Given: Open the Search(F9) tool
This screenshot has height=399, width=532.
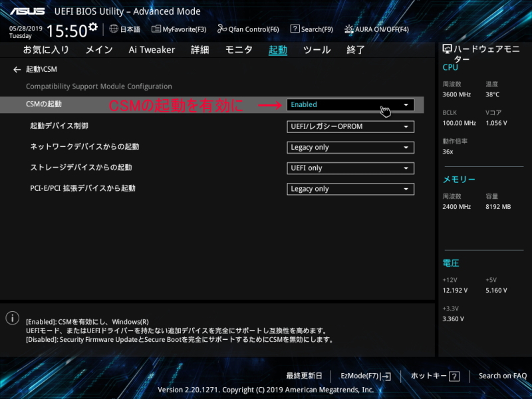Looking at the screenshot, I should 311,29.
